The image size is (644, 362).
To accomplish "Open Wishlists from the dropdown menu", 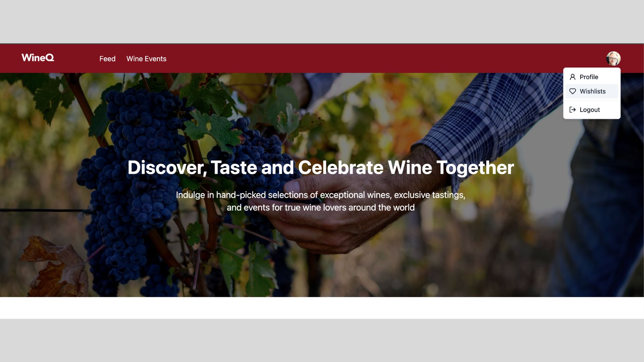I will pyautogui.click(x=592, y=91).
